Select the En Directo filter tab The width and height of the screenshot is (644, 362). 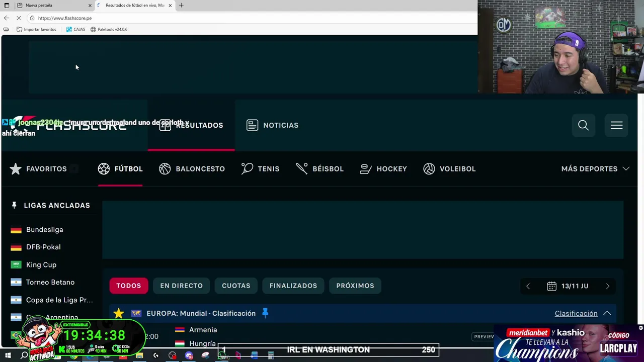coord(182,286)
